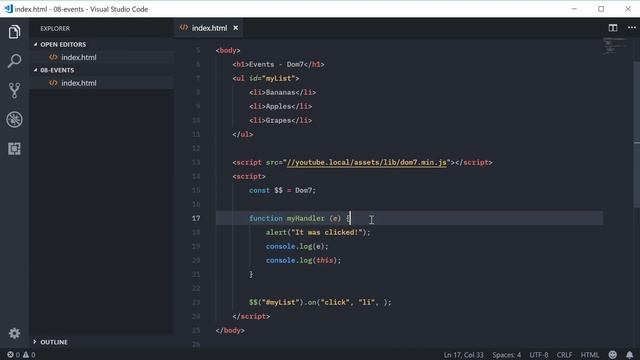Click Ln 17, Col 33 to go to line
Viewport: 640px width, 360px height.
coord(463,355)
